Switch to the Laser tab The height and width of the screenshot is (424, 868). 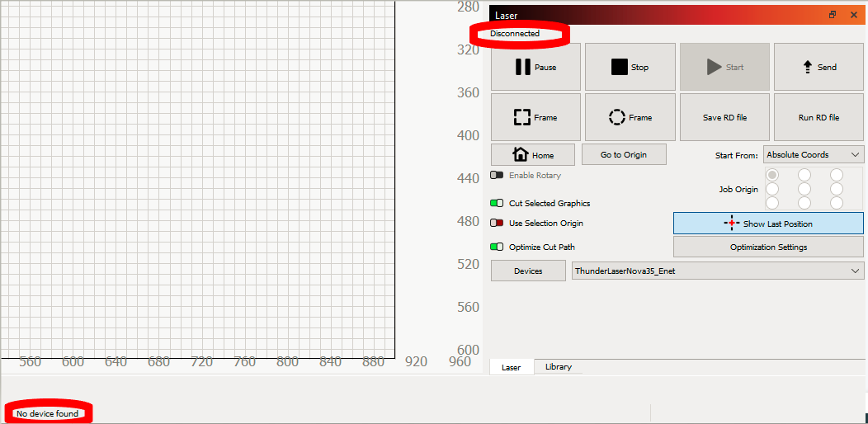[x=511, y=367]
